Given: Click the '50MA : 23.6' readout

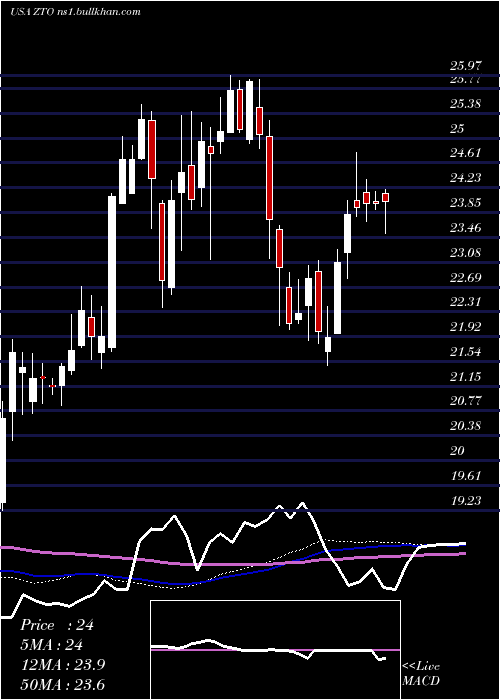Looking at the screenshot, I should (x=62, y=685).
